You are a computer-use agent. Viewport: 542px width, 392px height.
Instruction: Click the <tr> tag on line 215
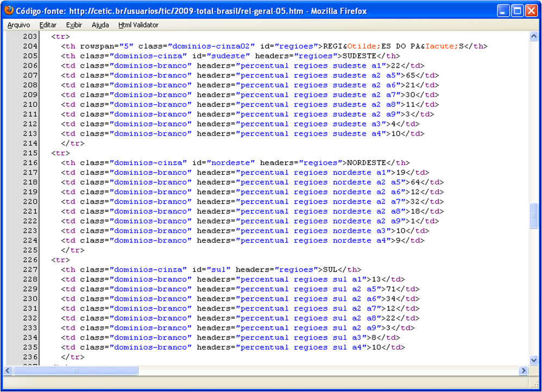(60, 153)
